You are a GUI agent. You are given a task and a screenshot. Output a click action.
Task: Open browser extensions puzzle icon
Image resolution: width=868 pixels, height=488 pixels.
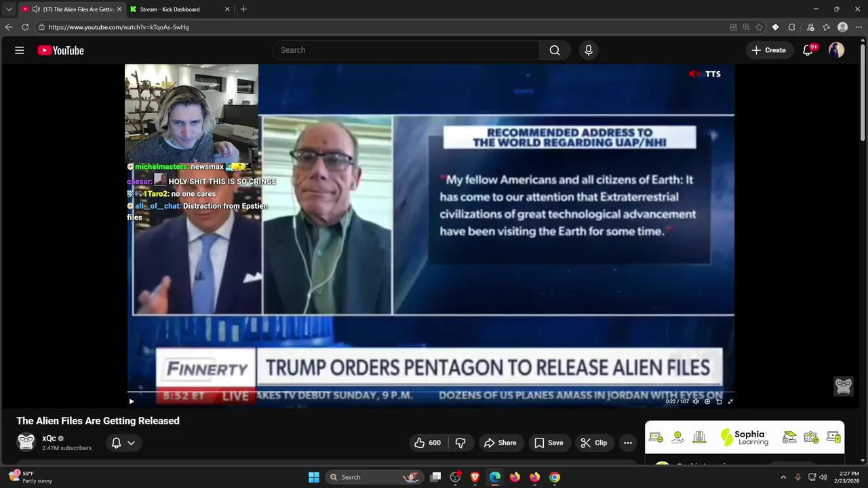tap(792, 27)
